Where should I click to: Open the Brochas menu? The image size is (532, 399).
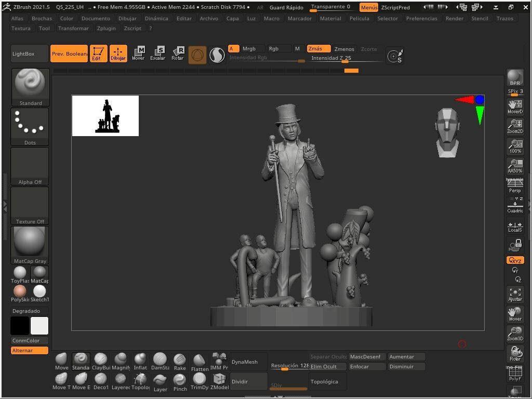[42, 18]
